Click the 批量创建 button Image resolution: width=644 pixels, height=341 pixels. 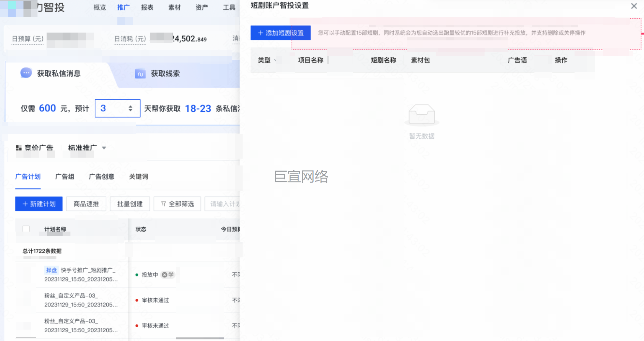(x=130, y=204)
